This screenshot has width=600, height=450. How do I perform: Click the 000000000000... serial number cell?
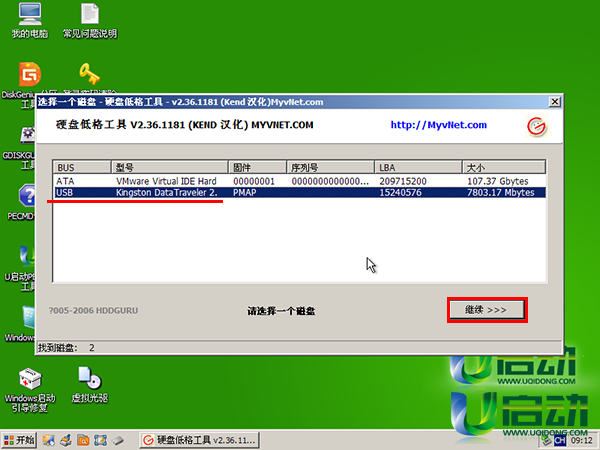point(330,181)
